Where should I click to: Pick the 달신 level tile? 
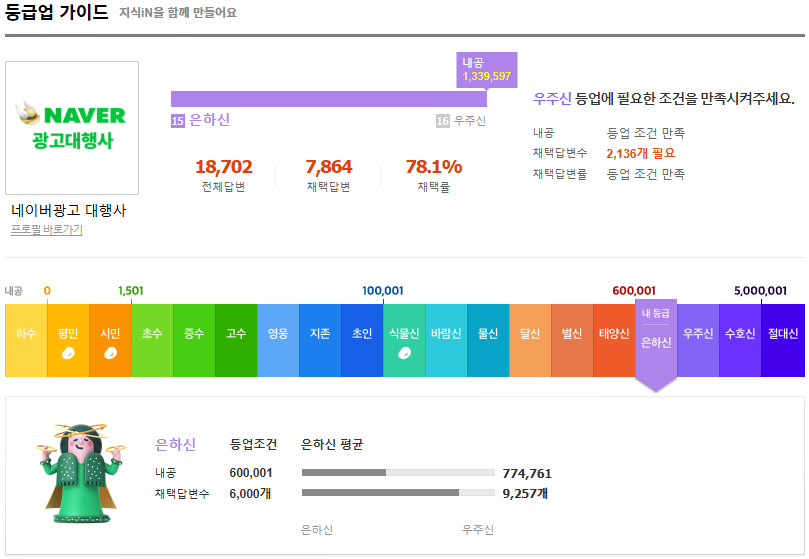(530, 334)
